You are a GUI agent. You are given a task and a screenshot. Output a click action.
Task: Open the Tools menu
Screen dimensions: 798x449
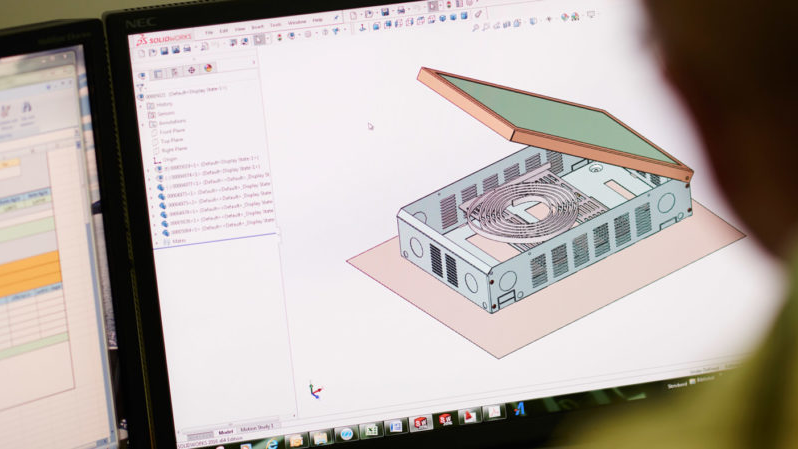275,24
